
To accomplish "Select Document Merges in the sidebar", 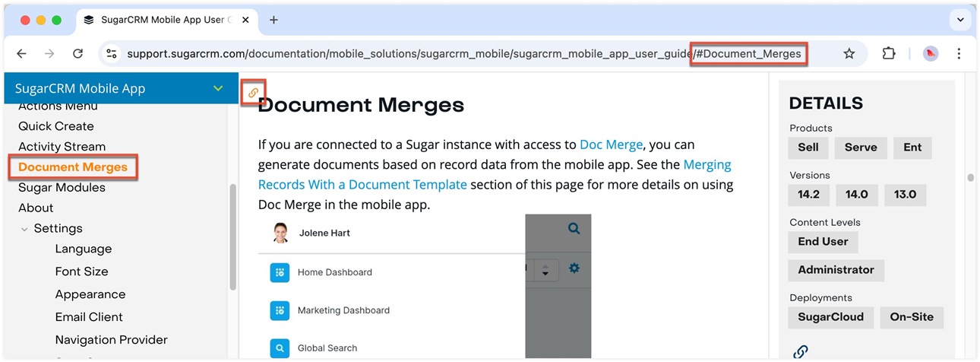I will point(73,167).
